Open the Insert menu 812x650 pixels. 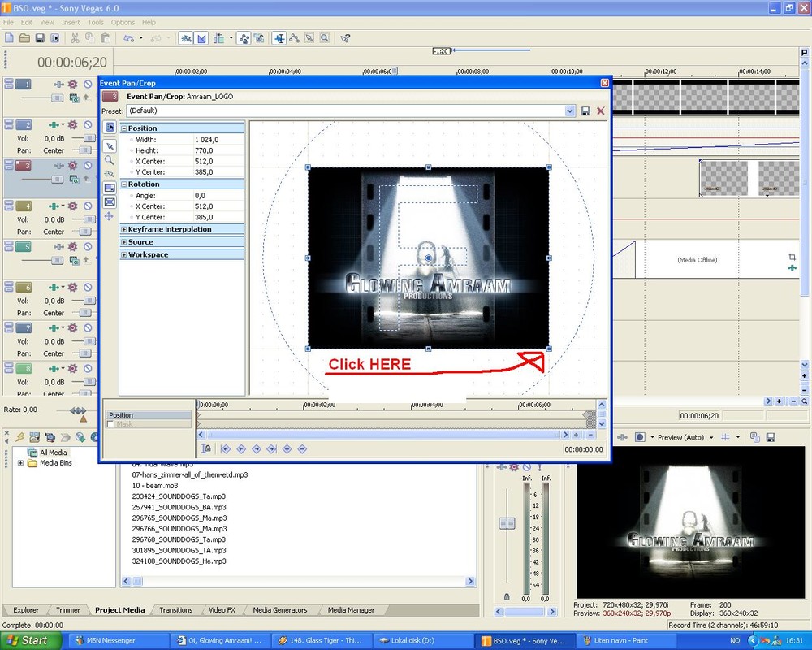pyautogui.click(x=71, y=22)
